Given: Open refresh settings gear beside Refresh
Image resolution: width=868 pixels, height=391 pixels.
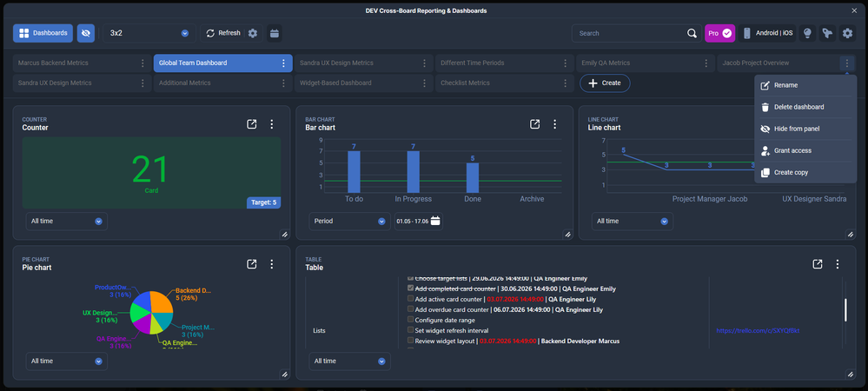Looking at the screenshot, I should tap(253, 33).
